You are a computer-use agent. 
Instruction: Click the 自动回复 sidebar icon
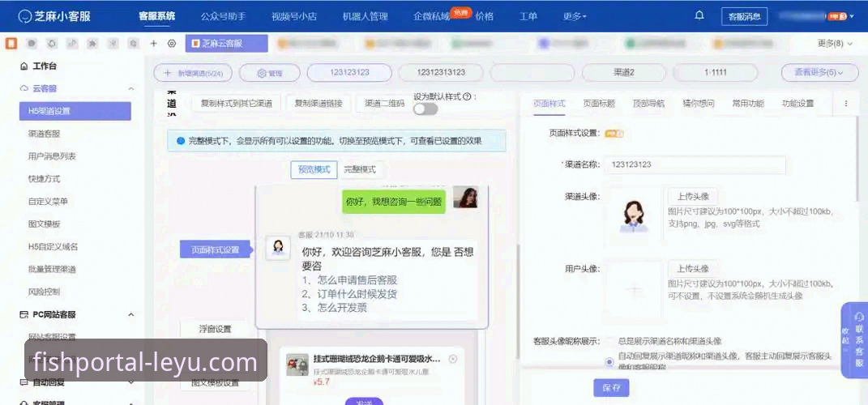coord(24,382)
